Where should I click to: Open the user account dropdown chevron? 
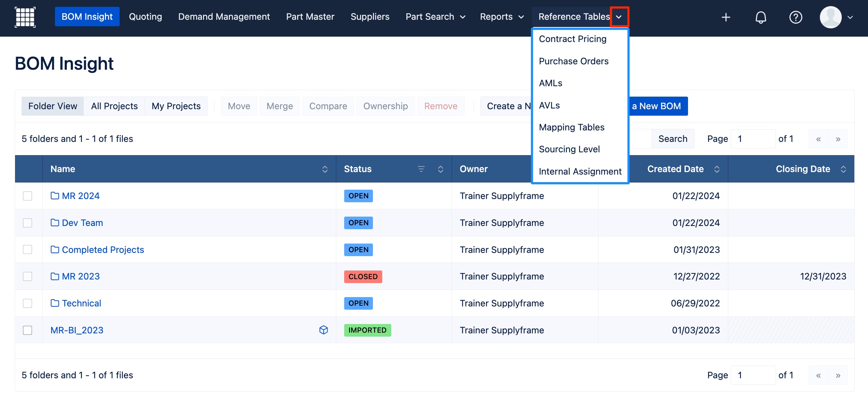pos(850,17)
